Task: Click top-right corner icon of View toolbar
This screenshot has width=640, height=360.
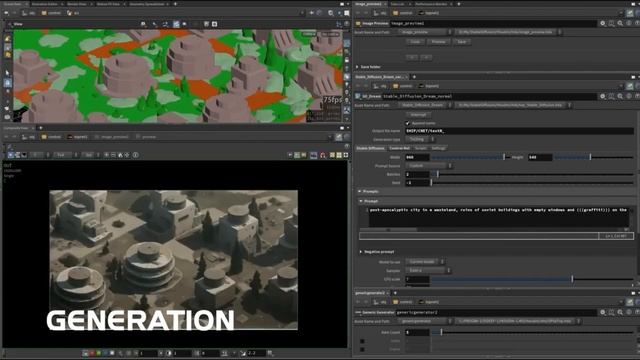Action: pyautogui.click(x=347, y=24)
